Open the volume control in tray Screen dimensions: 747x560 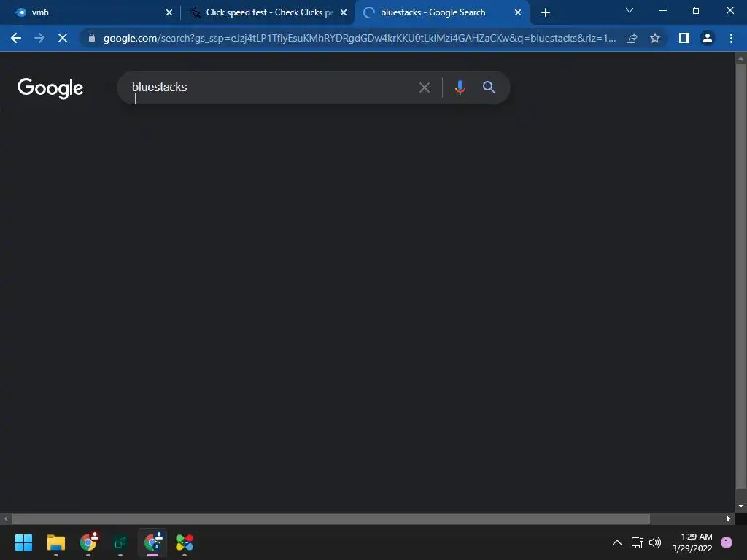(x=655, y=542)
